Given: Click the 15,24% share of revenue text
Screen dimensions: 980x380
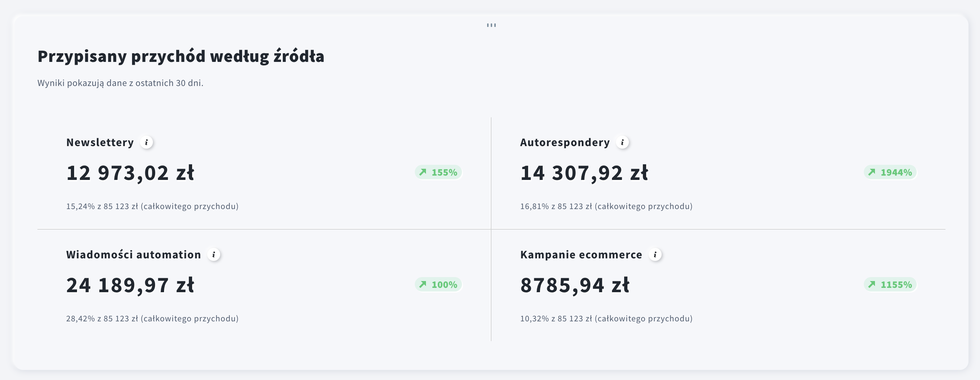Looking at the screenshot, I should click(x=152, y=206).
